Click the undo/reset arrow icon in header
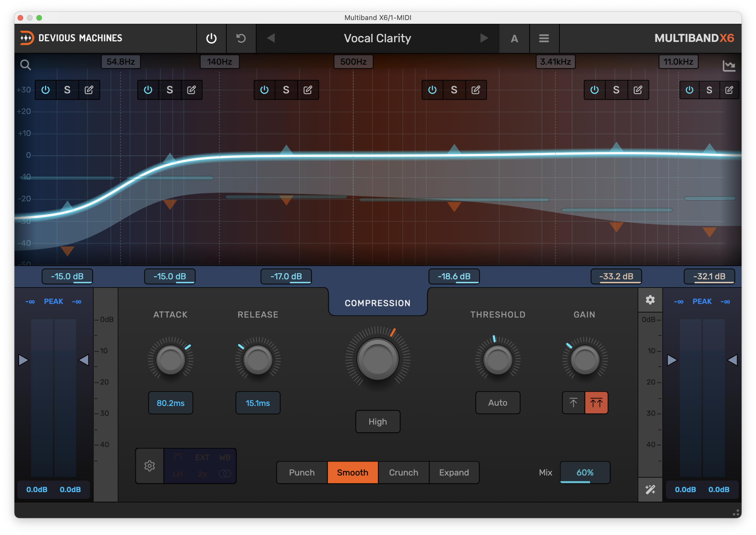Viewport: 756px width, 535px height. [x=241, y=38]
